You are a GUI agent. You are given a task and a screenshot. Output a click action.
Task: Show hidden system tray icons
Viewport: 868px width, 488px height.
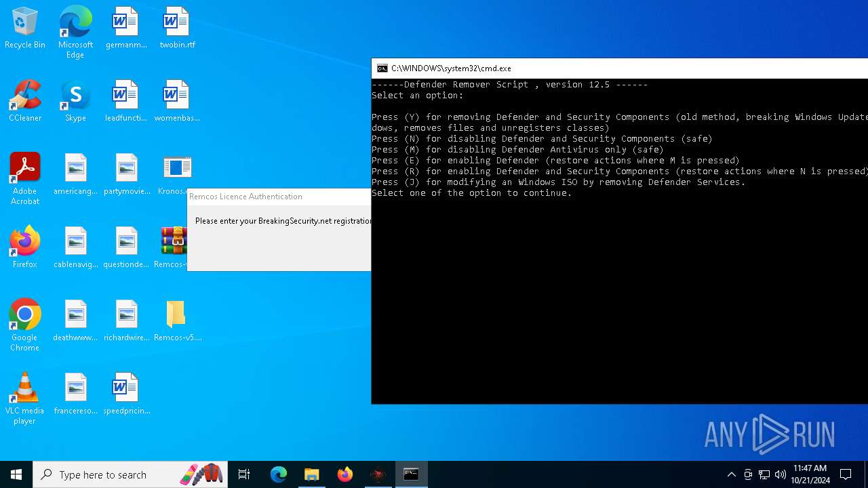[x=731, y=474]
